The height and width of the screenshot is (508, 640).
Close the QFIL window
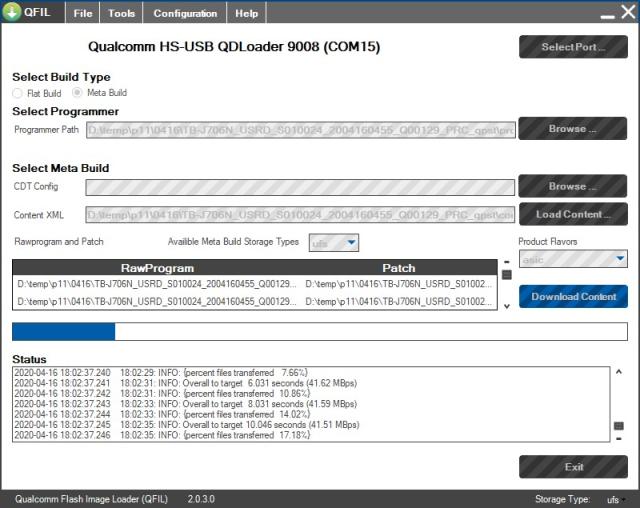(x=628, y=12)
